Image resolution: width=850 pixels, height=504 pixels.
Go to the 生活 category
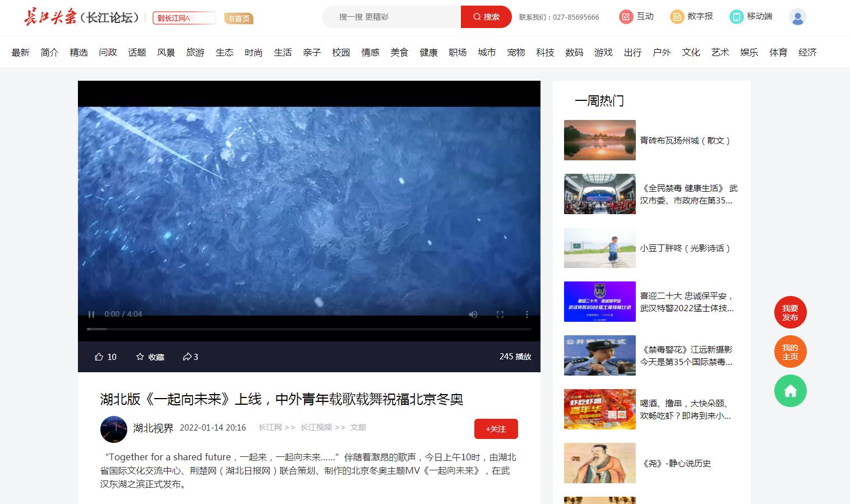[283, 52]
